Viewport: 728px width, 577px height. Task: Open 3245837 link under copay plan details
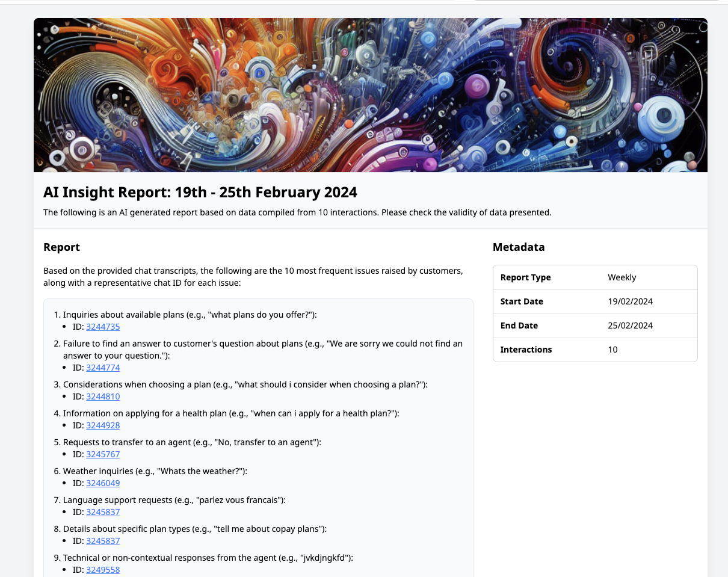tap(103, 541)
